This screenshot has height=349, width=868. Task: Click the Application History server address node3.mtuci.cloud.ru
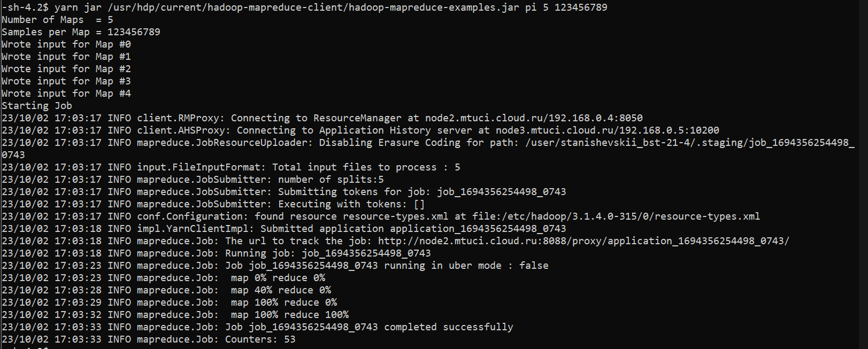point(607,130)
